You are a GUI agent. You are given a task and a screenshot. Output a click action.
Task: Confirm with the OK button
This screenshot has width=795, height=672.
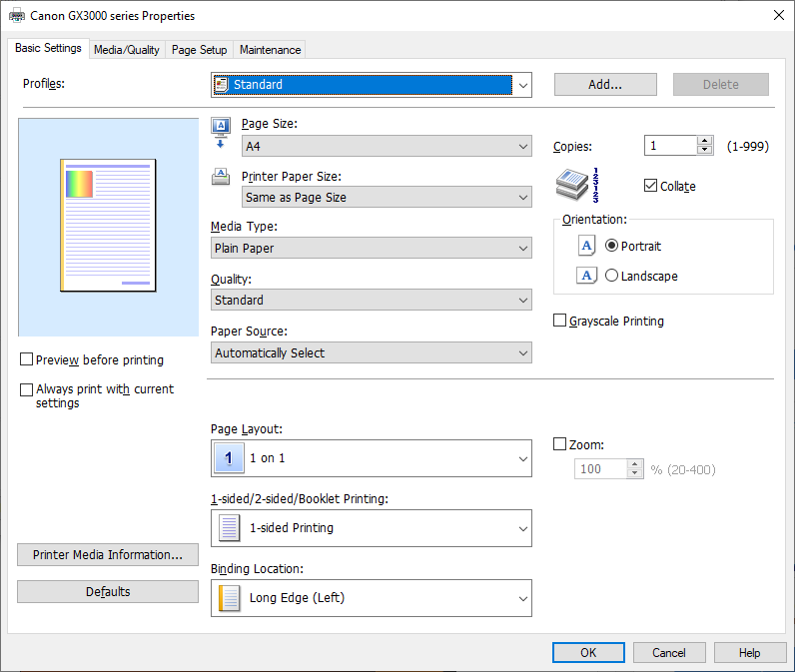tap(588, 653)
